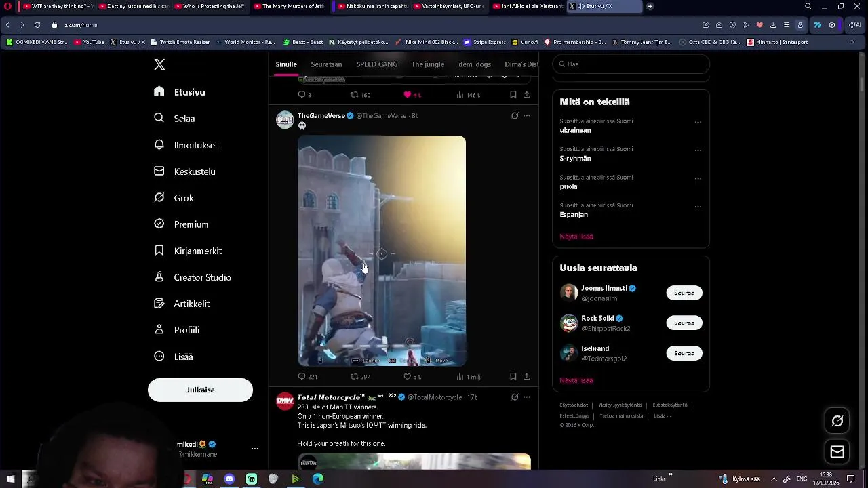This screenshot has height=488, width=868.
Task: Reply to TheGameVerse post with 221 replies
Action: [x=307, y=377]
